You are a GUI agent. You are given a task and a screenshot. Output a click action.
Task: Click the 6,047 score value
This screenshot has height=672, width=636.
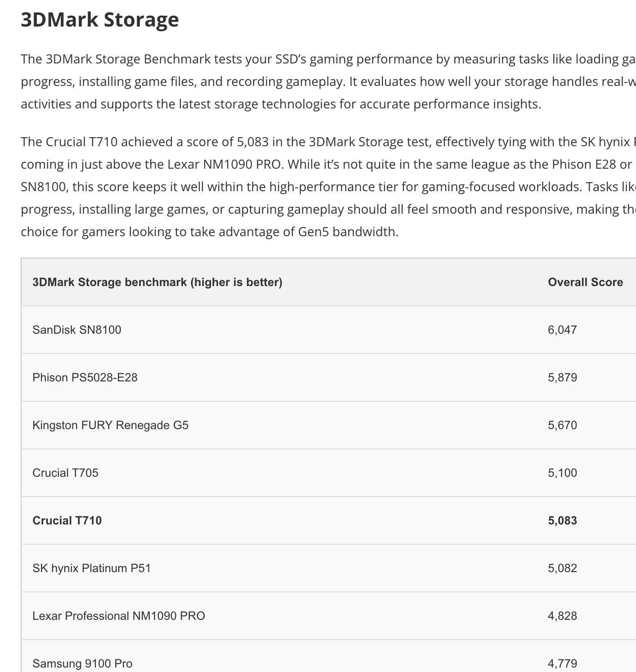pyautogui.click(x=562, y=330)
